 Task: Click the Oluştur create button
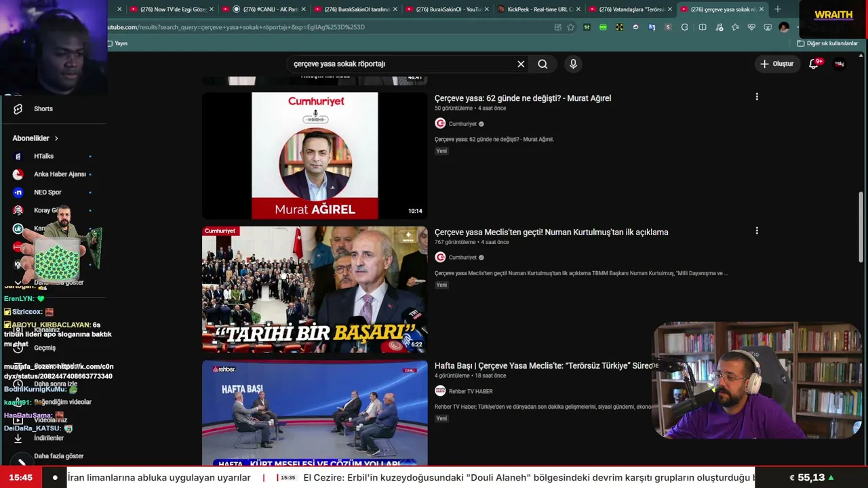[x=777, y=64]
